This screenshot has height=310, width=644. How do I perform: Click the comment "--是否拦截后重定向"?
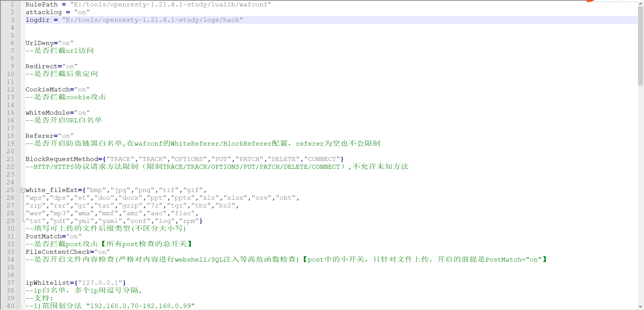[x=62, y=74]
